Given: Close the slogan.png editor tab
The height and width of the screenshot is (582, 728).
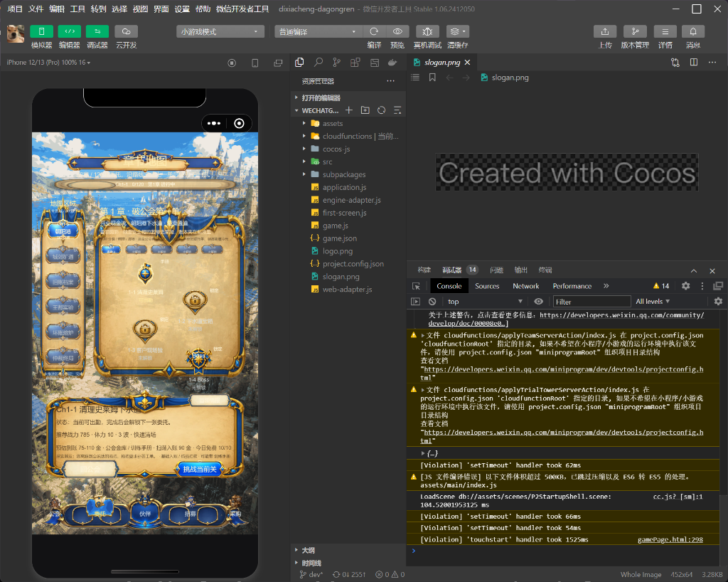Looking at the screenshot, I should [x=468, y=62].
